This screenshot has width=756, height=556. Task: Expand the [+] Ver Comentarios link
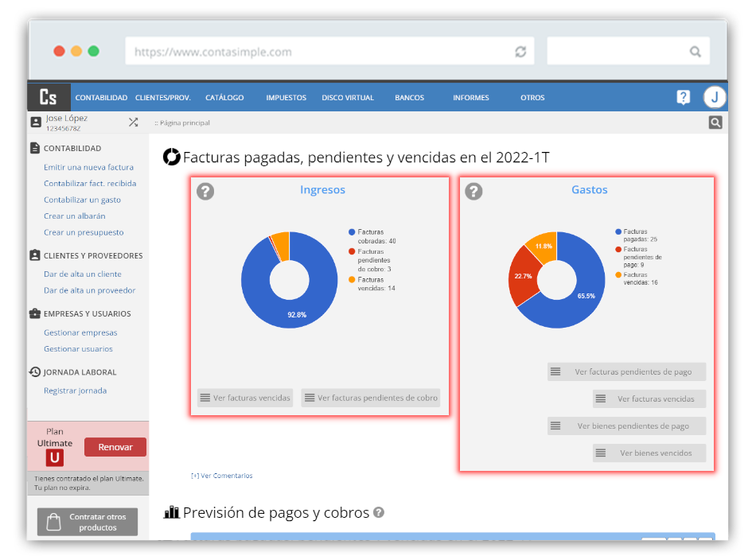click(x=222, y=476)
